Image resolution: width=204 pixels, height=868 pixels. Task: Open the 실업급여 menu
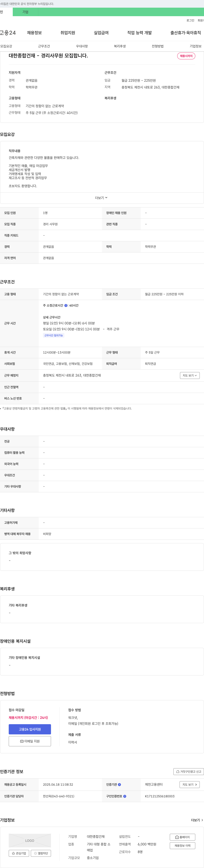(101, 33)
